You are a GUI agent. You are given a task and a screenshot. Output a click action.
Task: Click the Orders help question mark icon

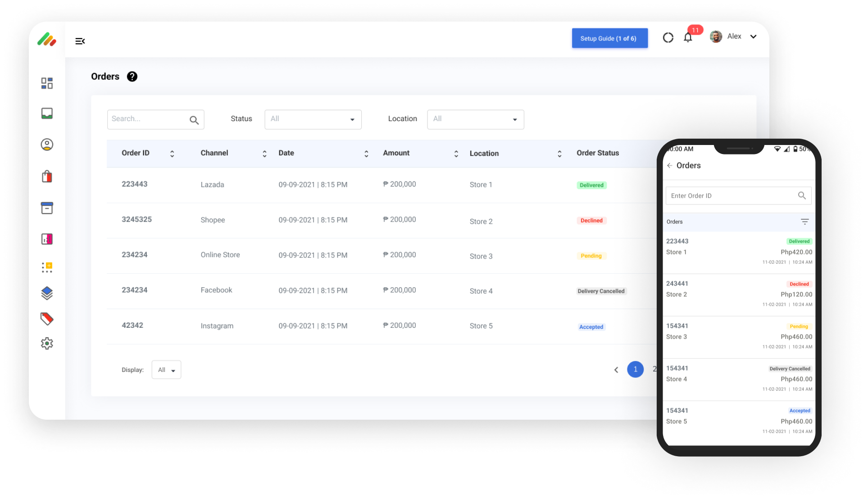(131, 77)
